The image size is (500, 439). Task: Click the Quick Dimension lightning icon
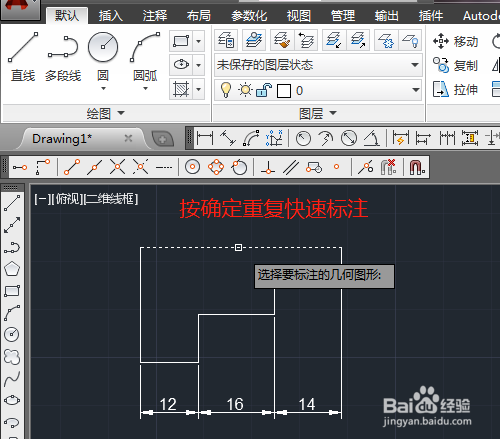400,138
